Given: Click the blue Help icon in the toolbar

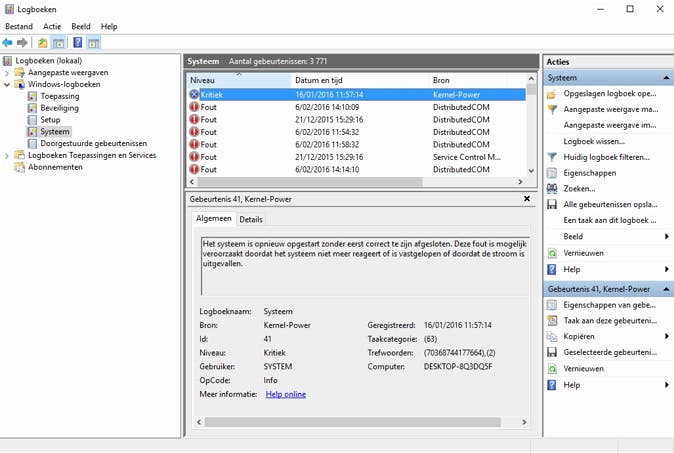Looking at the screenshot, I should 76,43.
